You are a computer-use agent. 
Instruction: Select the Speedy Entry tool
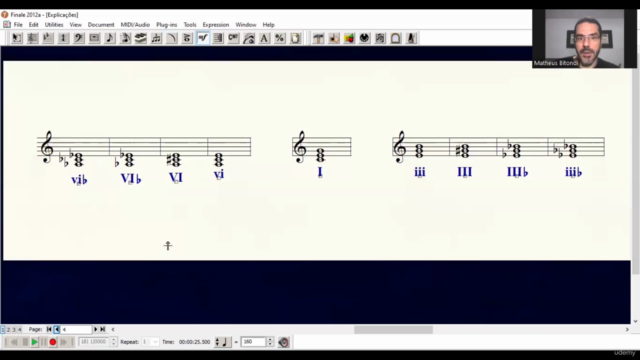coord(125,38)
